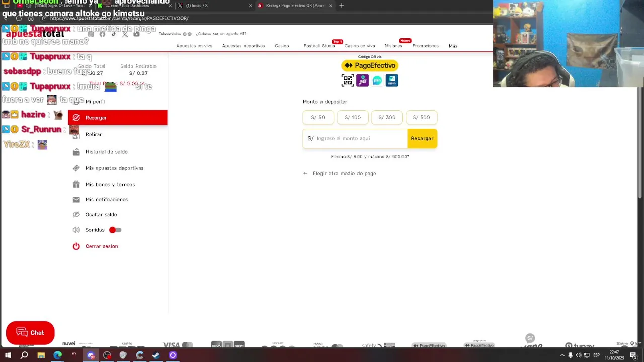Open File Explorer from the taskbar
This screenshot has height=362, width=644.
click(x=41, y=355)
